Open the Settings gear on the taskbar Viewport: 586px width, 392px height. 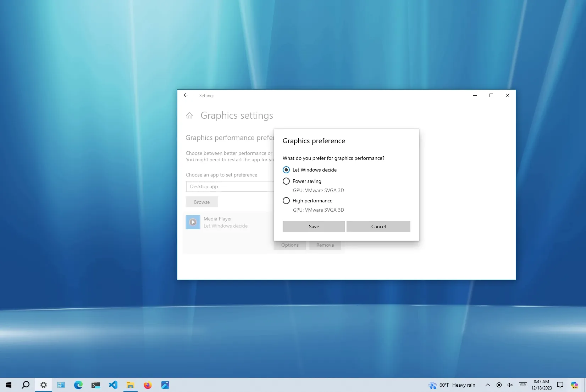tap(43, 385)
